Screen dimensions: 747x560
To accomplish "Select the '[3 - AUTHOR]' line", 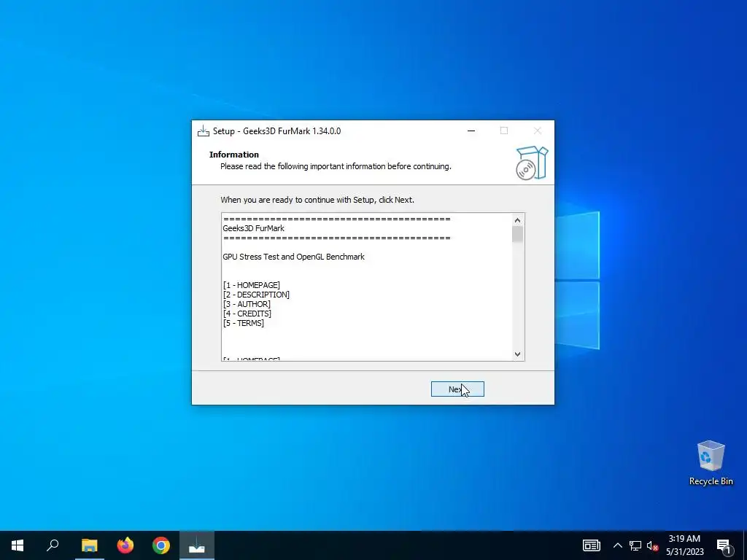I will coord(247,304).
